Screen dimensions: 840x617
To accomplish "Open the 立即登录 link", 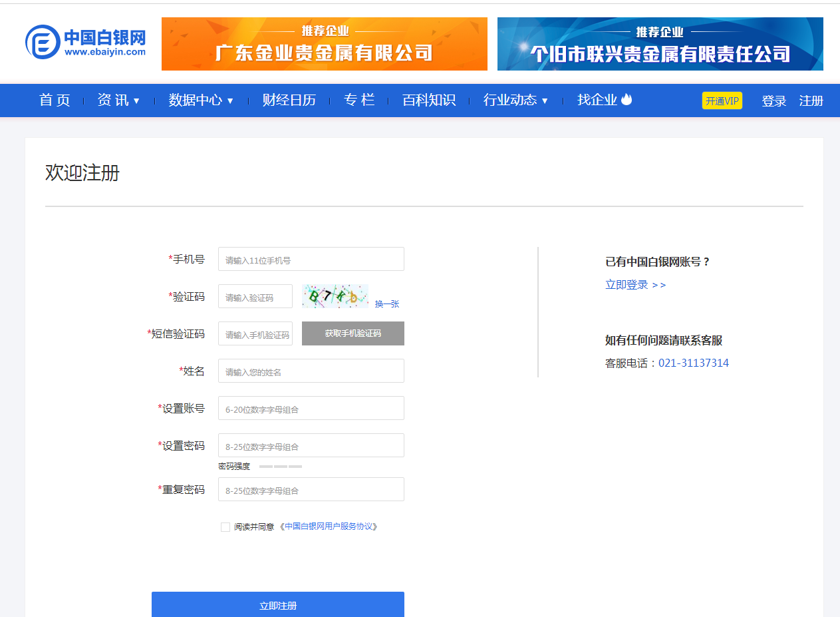I will pyautogui.click(x=635, y=285).
